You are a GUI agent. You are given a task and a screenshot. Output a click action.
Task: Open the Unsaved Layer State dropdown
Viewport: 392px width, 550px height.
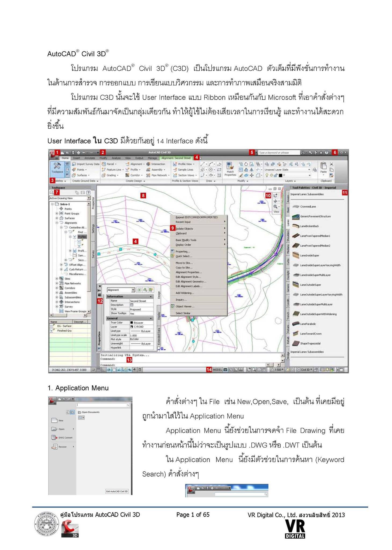287,170
